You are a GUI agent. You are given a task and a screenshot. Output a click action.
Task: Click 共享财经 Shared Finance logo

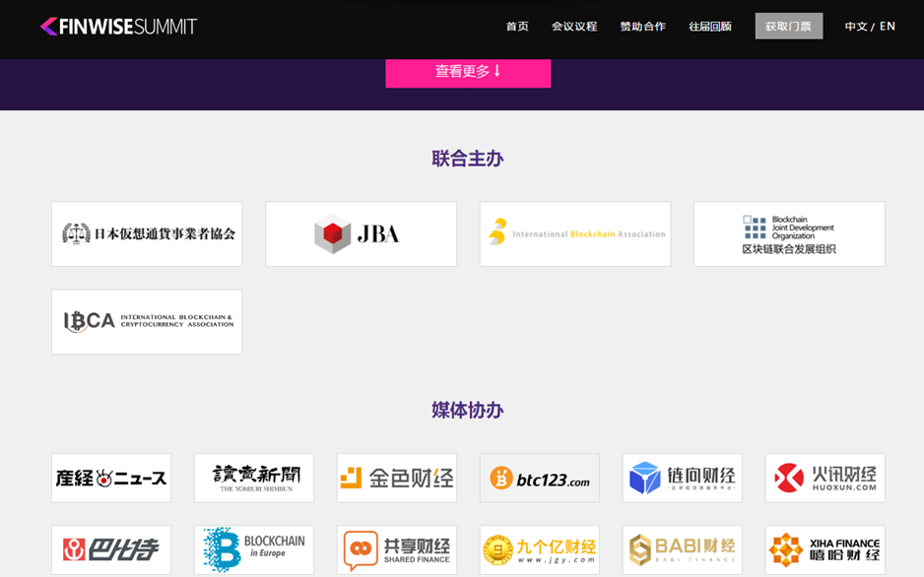(x=397, y=549)
